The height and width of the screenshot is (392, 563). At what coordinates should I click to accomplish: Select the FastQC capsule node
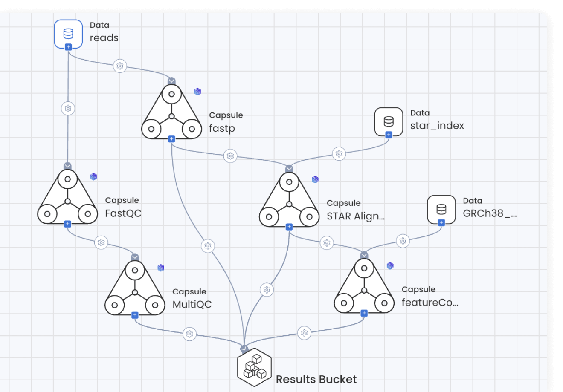[67, 196]
